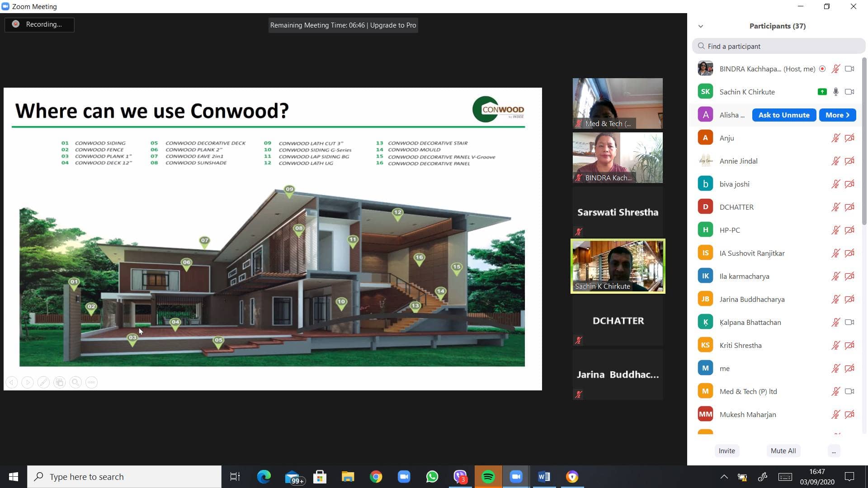
Task: Click the zoom magnifier icon in the slideshow controls
Action: [75, 382]
